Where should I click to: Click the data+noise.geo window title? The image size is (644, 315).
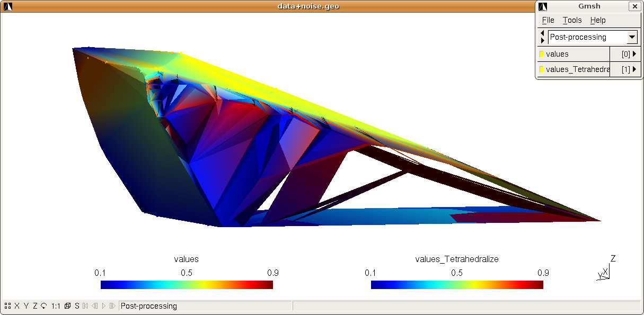tap(308, 6)
